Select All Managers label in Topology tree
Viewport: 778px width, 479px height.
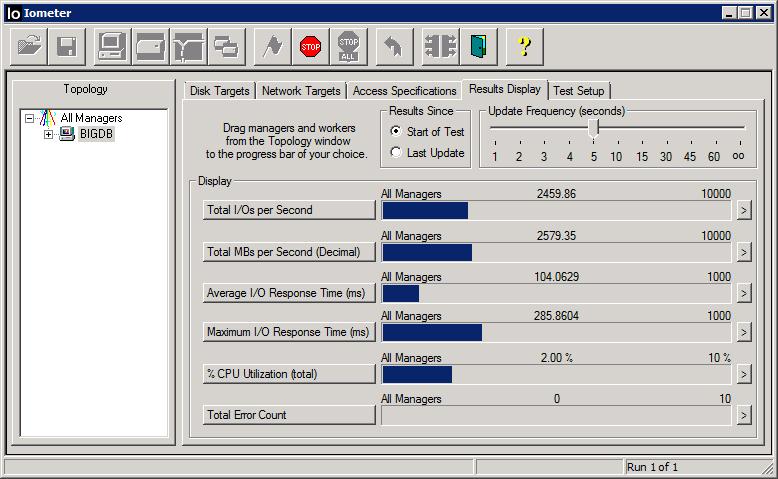point(91,118)
